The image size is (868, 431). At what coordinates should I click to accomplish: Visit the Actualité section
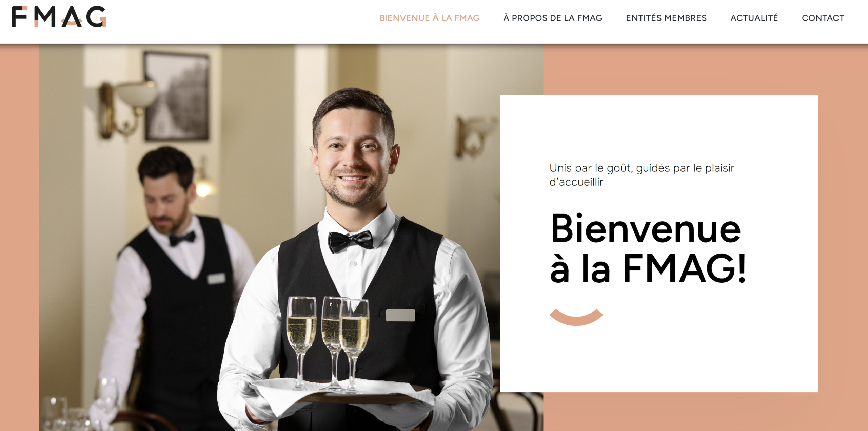click(754, 18)
